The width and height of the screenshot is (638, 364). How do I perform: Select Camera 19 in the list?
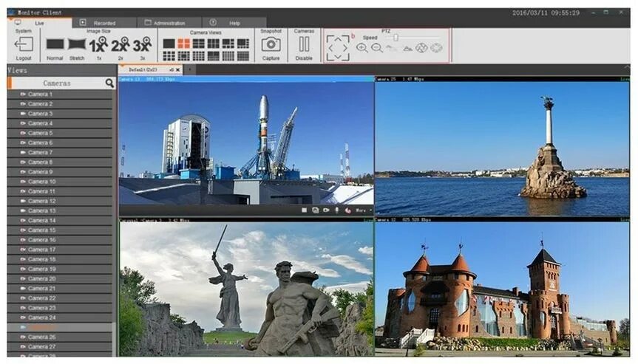tap(60, 269)
